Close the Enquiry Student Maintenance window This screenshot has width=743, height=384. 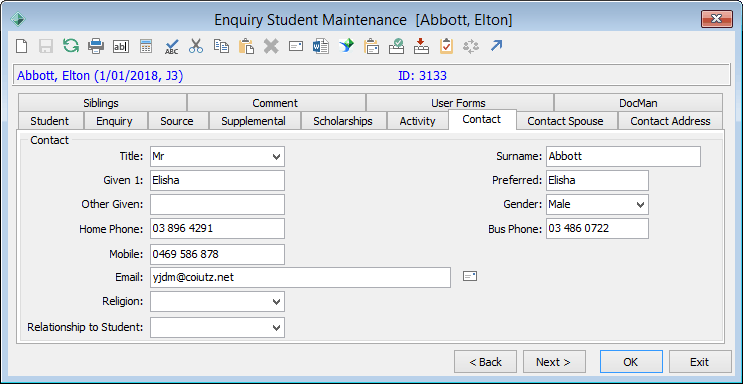pos(717,19)
